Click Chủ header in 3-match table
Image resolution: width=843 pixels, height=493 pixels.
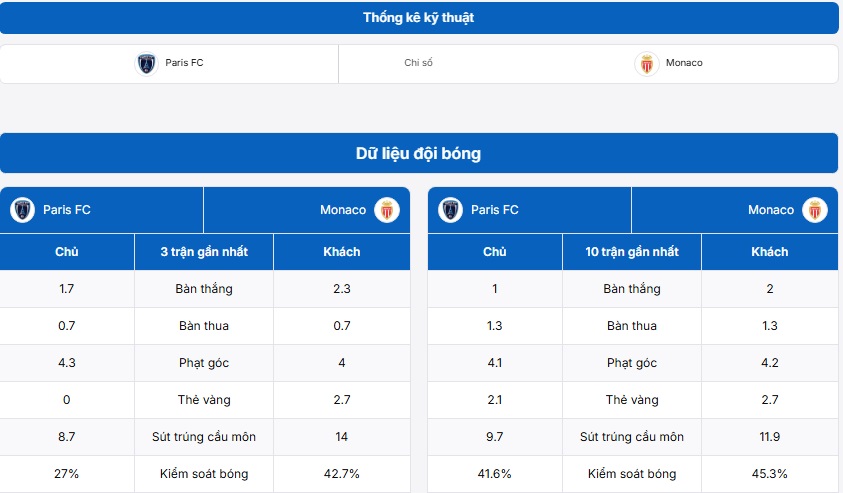(67, 252)
